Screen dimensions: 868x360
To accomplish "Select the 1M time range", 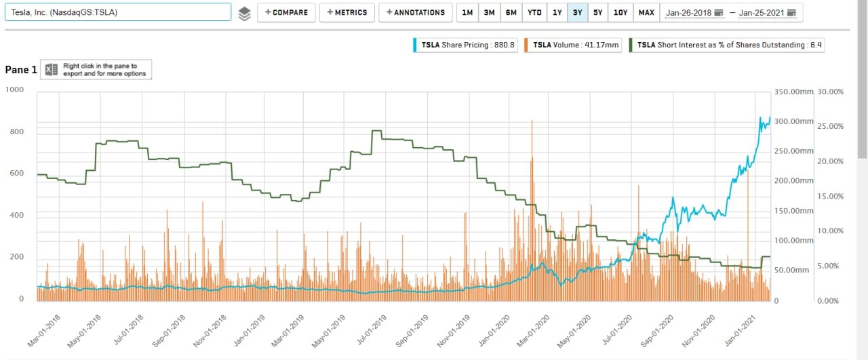I will (467, 13).
